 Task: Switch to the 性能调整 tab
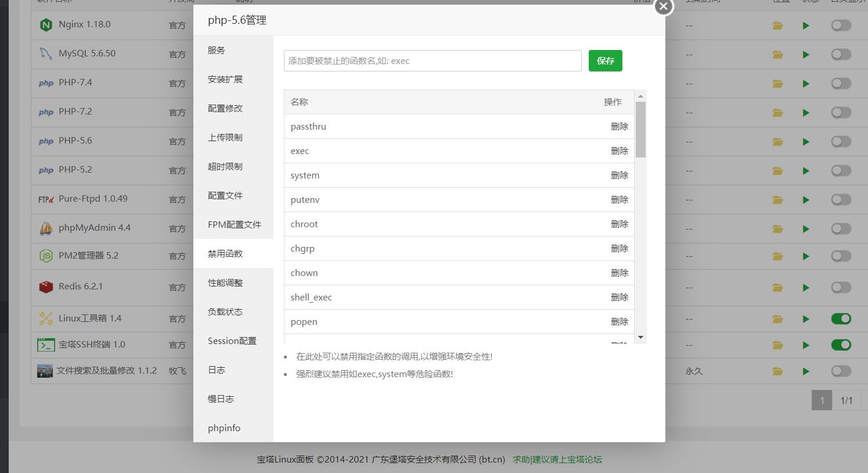[x=224, y=282]
